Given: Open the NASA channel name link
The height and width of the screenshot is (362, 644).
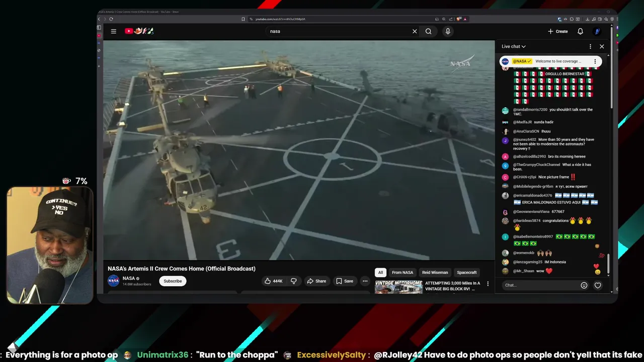Looking at the screenshot, I should coord(129,278).
